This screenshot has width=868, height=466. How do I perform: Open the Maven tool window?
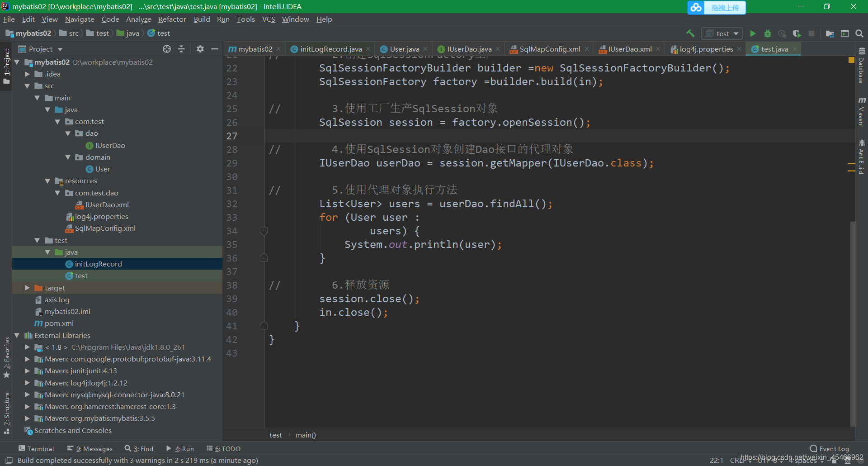tap(862, 111)
